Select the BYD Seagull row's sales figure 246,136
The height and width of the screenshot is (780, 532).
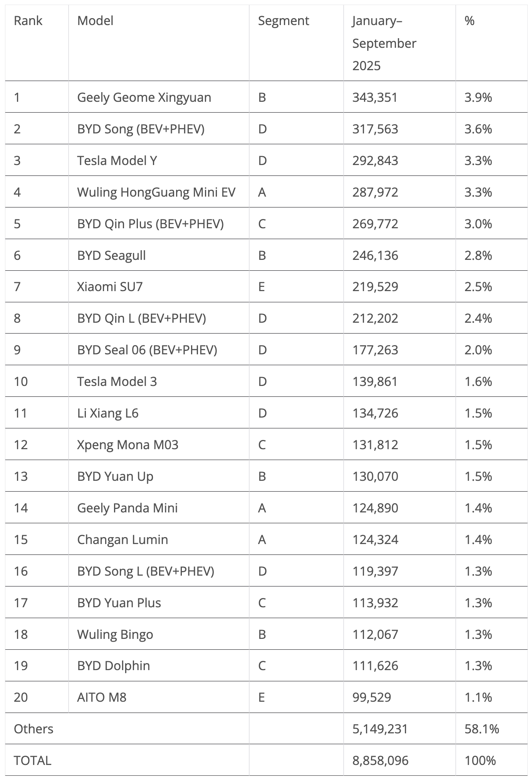(375, 255)
